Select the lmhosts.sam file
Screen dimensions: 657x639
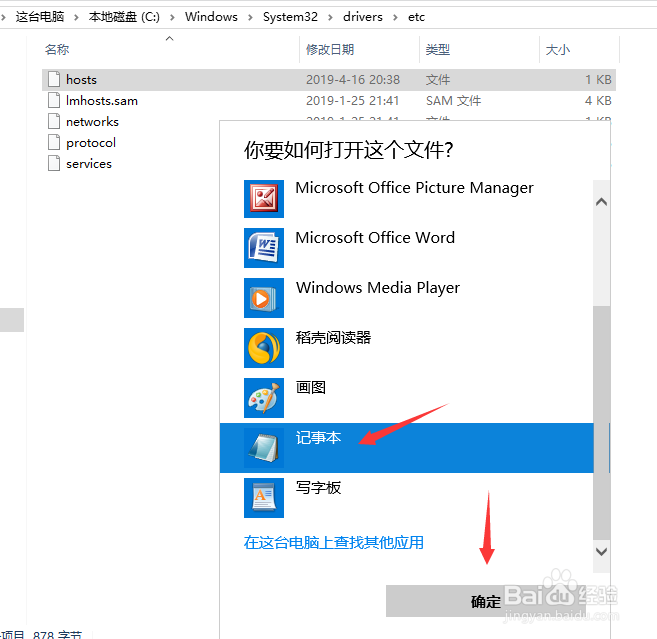click(x=101, y=101)
